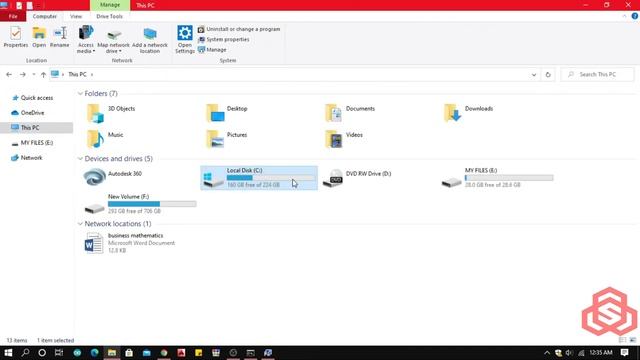Switch to large icons view layout
Screen dimensions: 640x360
pos(632,340)
